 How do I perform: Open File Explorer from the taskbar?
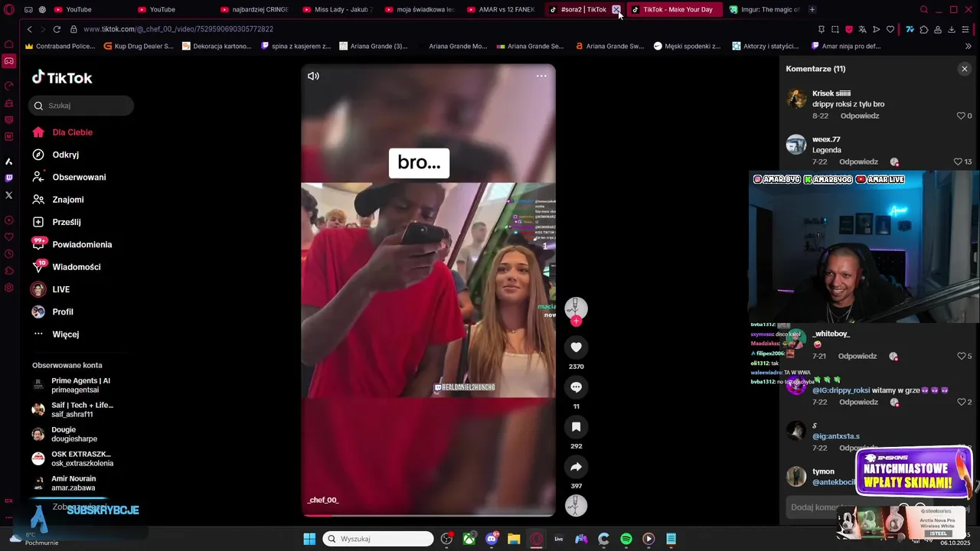(x=514, y=539)
